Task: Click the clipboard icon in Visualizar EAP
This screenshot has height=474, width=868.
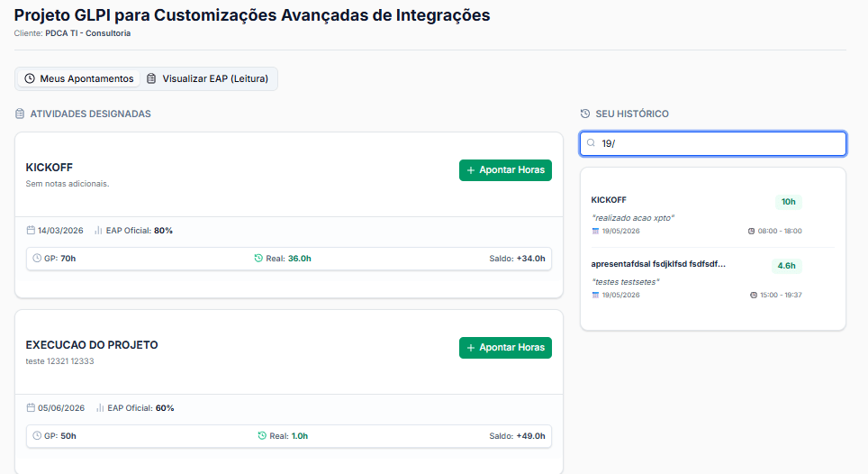Action: (151, 78)
